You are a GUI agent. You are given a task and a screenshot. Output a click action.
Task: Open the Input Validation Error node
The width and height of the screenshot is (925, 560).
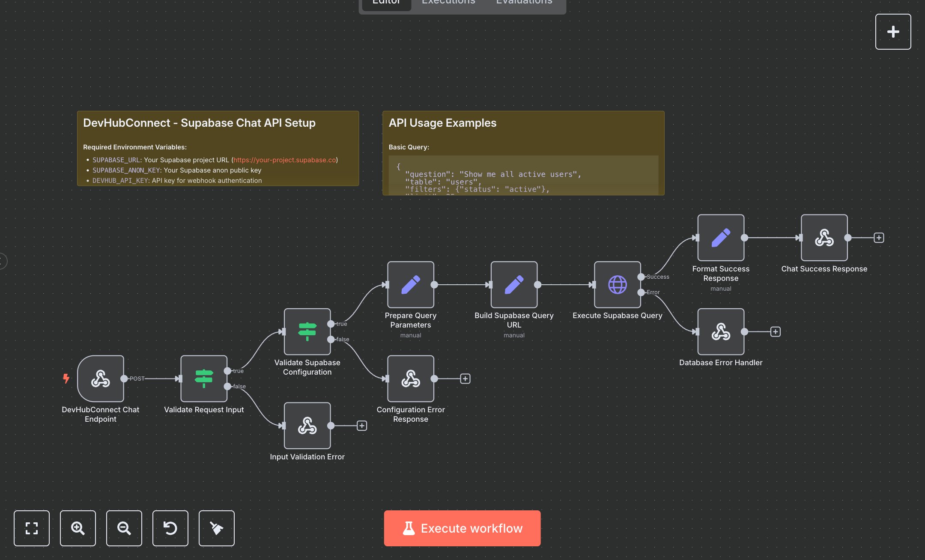click(x=307, y=425)
